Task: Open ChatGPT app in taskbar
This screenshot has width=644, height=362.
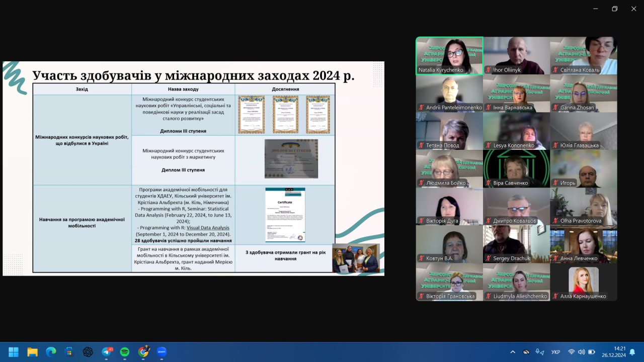Action: tap(88, 352)
